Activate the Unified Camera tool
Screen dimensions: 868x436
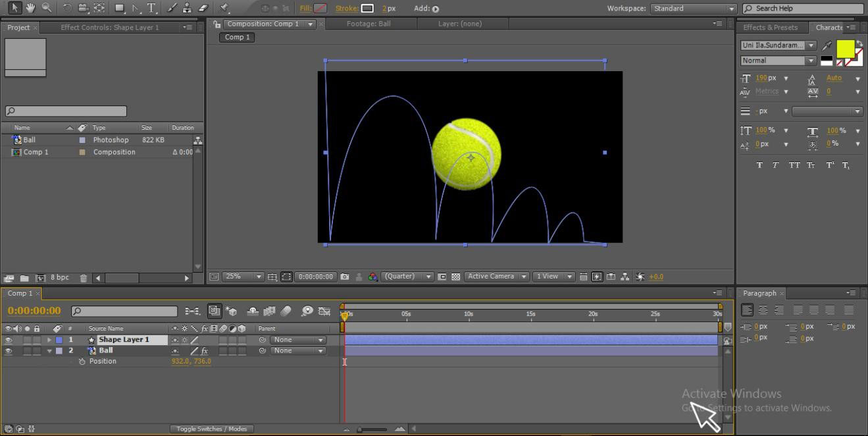pyautogui.click(x=84, y=8)
